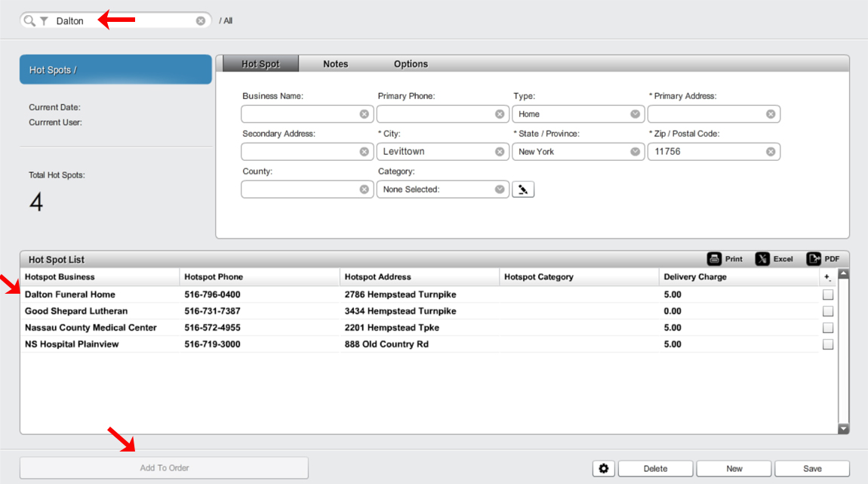Check the NS Hospital Plainview checkbox
The image size is (868, 484).
tap(827, 344)
